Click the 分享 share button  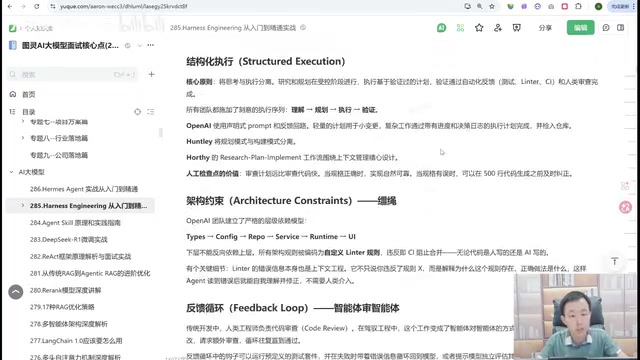545,28
